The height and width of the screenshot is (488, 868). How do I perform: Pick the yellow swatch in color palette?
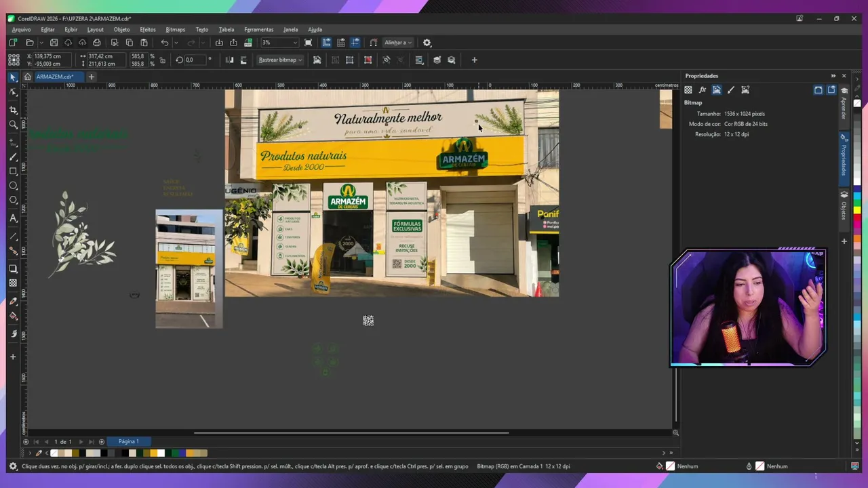coord(857,210)
